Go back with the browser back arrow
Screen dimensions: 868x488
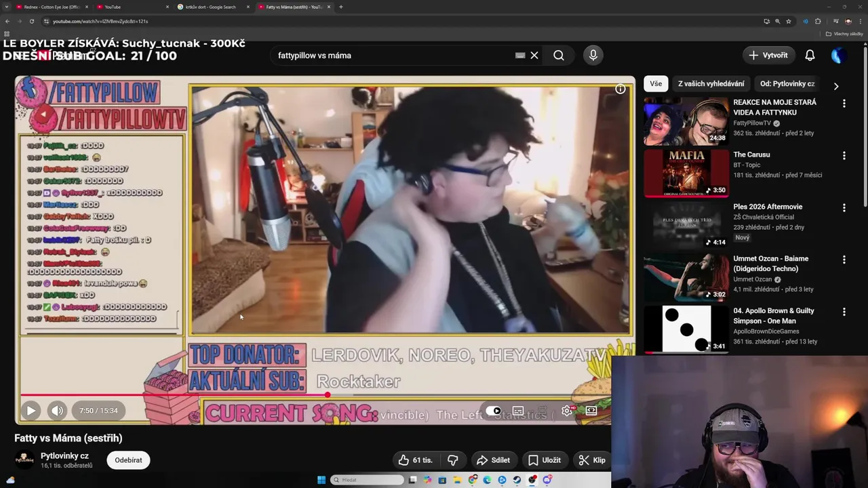7,21
